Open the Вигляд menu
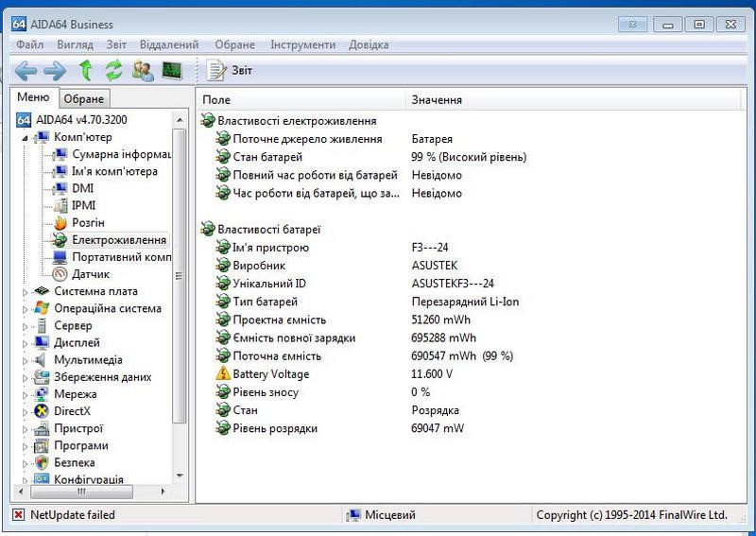Screen dimensions: 756x536 [76, 44]
